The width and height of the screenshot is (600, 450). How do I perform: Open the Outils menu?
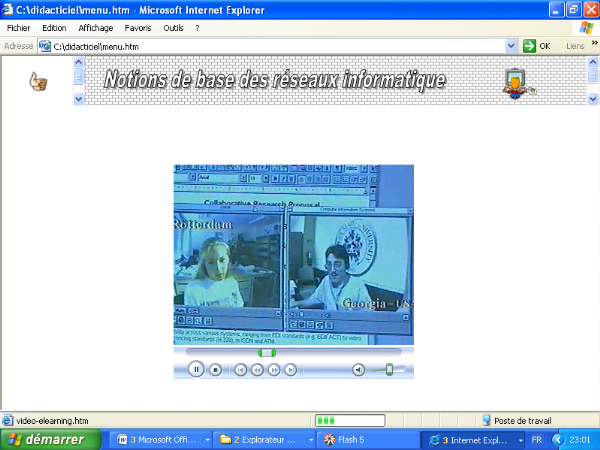tap(173, 28)
